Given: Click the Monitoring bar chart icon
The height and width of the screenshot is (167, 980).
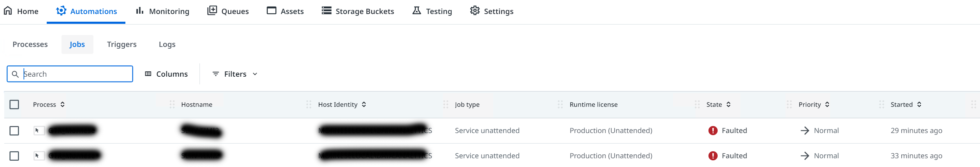Looking at the screenshot, I should click(139, 11).
